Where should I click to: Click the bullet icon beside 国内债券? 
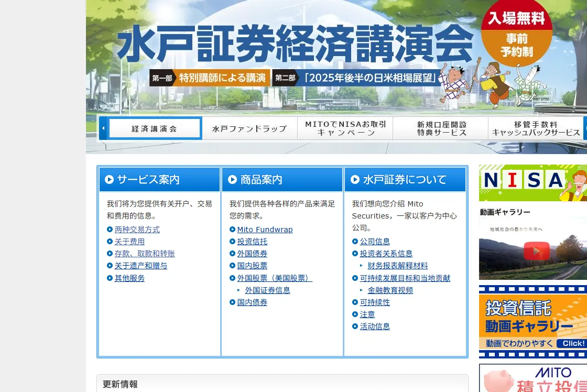pos(233,302)
